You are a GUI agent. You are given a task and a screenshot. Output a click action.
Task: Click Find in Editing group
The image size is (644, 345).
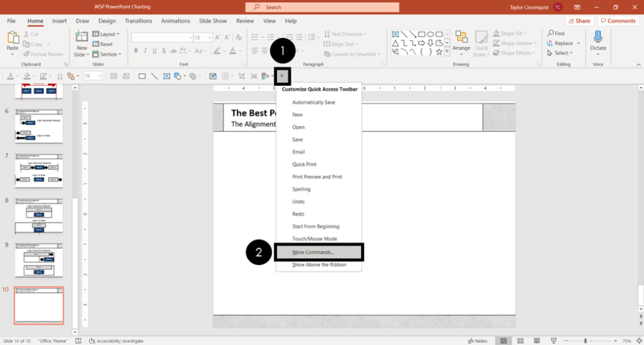click(555, 34)
